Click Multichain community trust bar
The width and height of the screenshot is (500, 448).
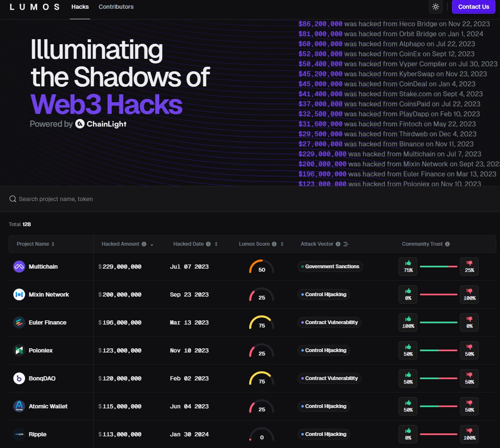[439, 267]
